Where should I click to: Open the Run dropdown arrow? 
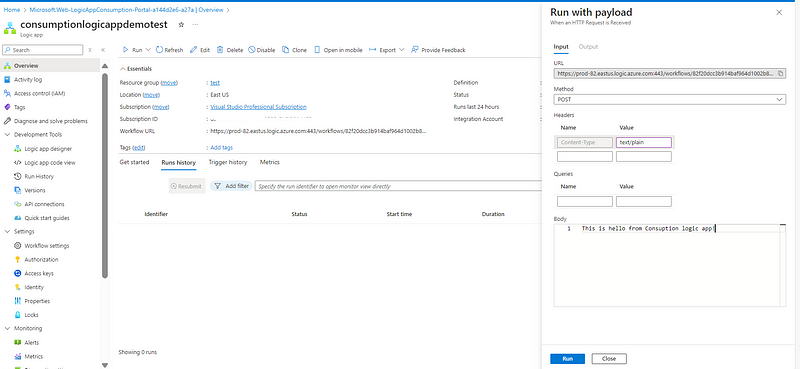tap(148, 50)
